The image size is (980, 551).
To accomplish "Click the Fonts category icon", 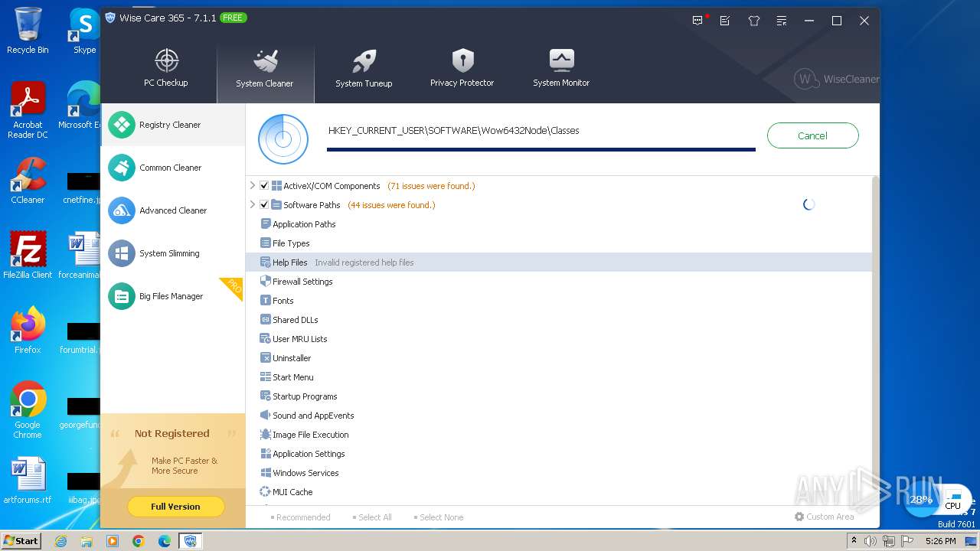I will [266, 300].
